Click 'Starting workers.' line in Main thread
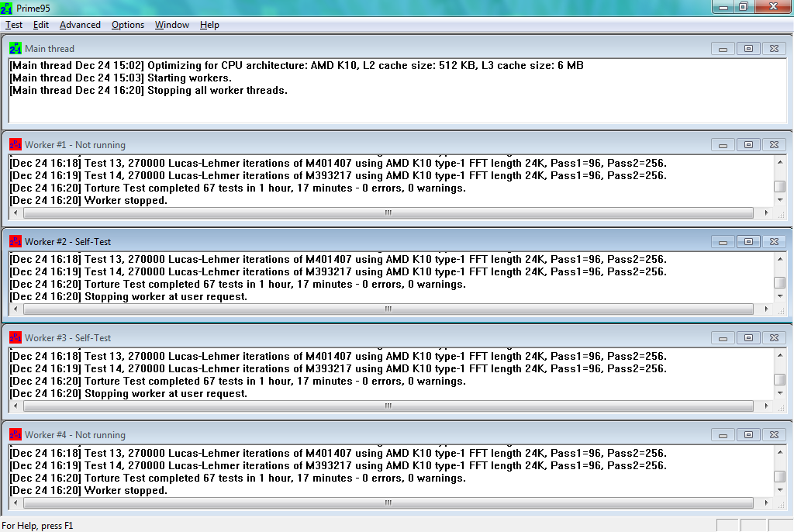The height and width of the screenshot is (532, 794). [120, 78]
